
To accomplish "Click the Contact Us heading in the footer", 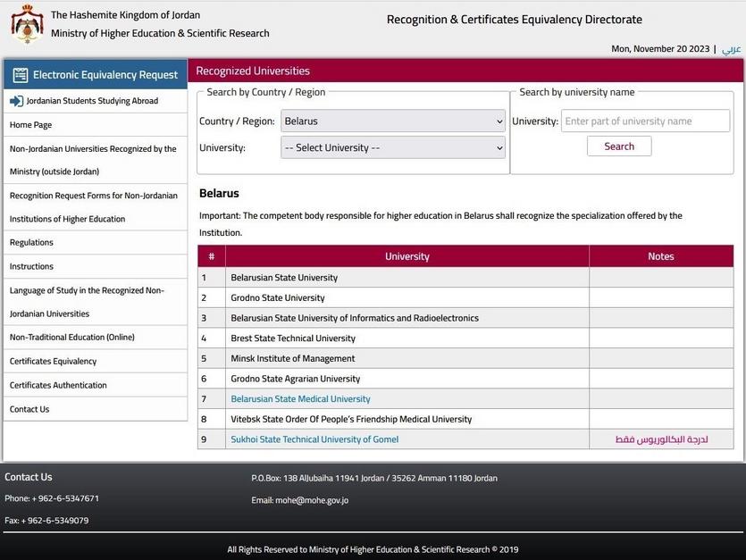I will click(x=29, y=477).
